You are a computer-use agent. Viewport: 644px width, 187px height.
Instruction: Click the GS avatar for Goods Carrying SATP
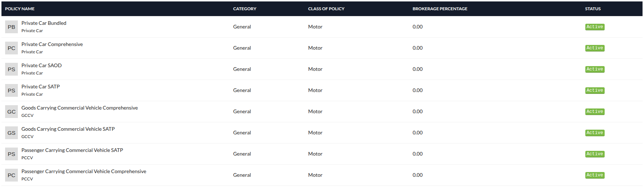11,133
